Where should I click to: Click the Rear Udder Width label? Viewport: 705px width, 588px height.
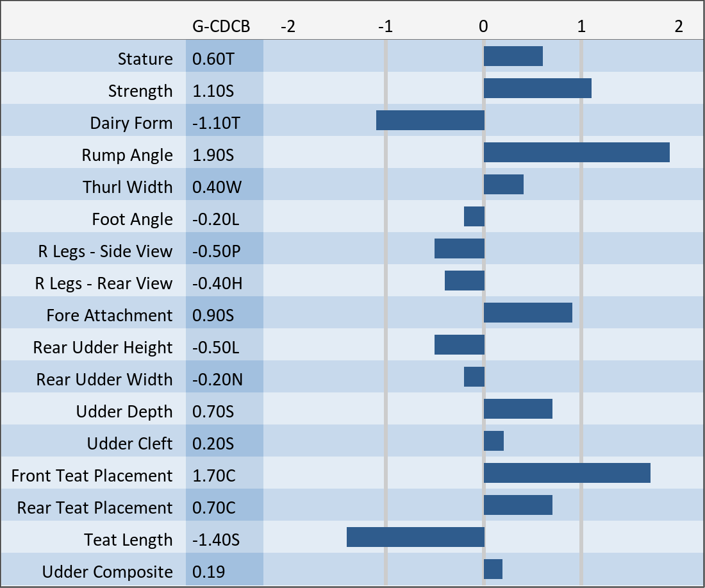pyautogui.click(x=104, y=380)
